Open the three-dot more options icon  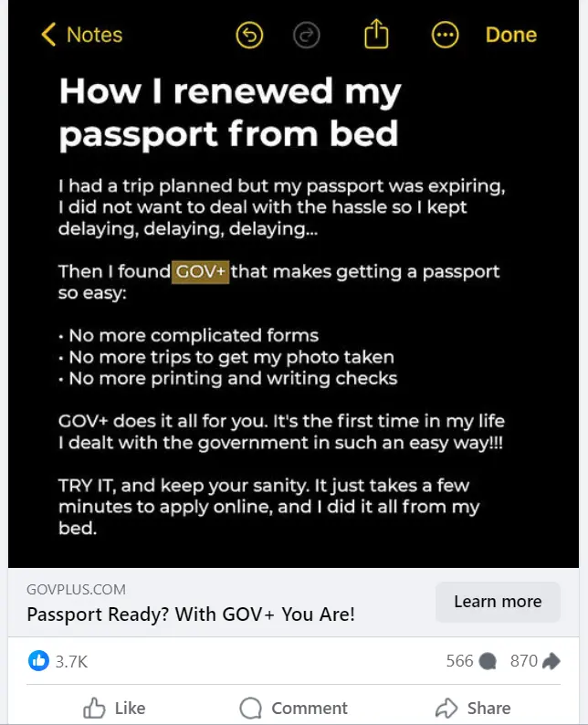pyautogui.click(x=446, y=35)
